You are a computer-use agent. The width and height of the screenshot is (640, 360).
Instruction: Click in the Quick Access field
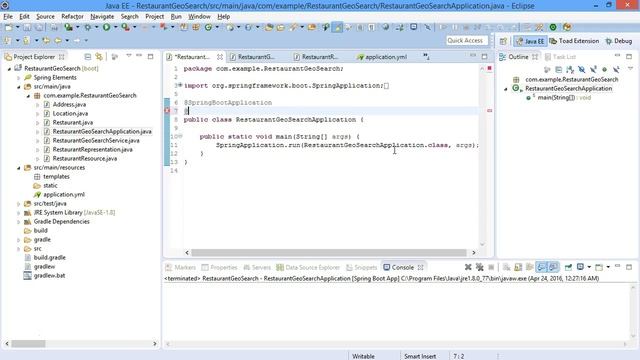pos(467,40)
